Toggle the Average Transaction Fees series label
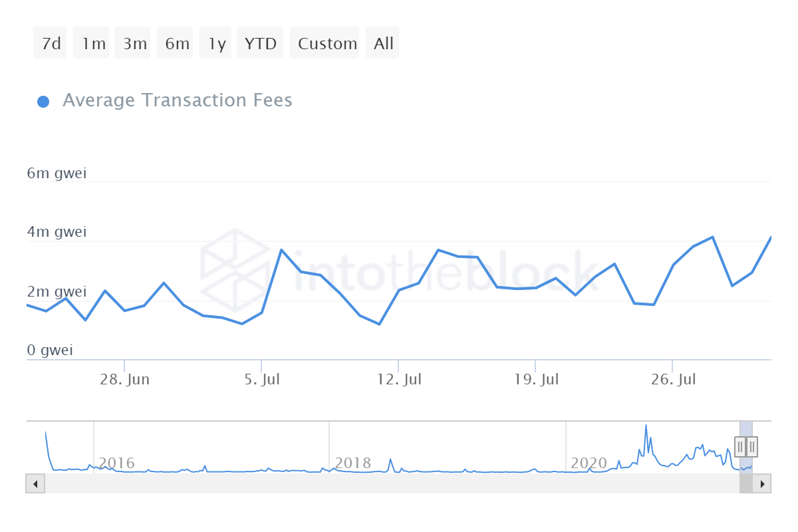Screen dimensions: 798x532 point(177,100)
